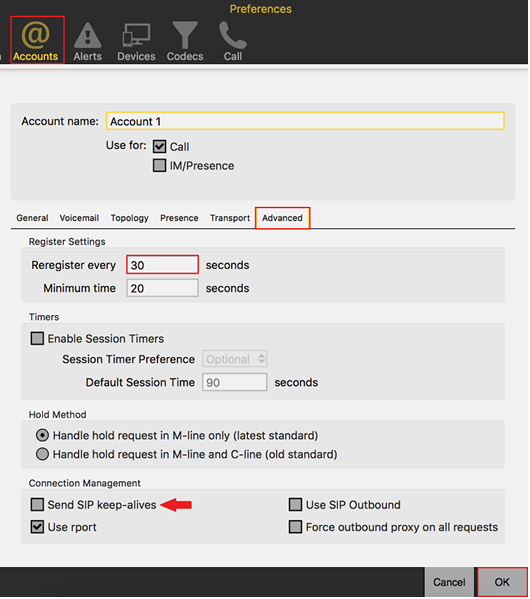The height and width of the screenshot is (599, 530).
Task: Click the OK button
Action: tap(502, 582)
